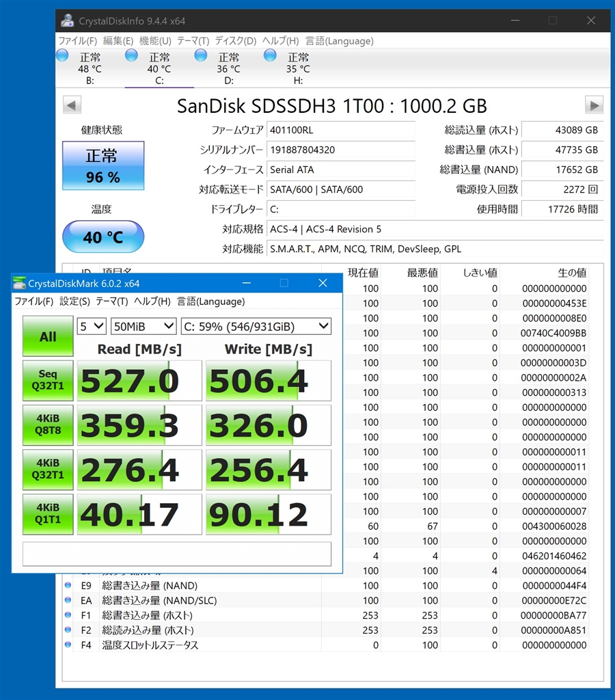Start the 4KiB Q1T1 benchmark test

coord(48,514)
